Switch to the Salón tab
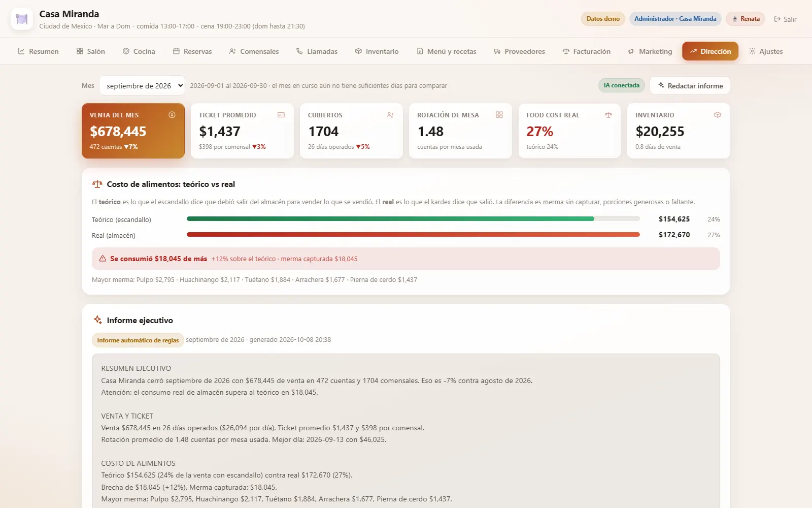Viewport: 812px width, 508px height. coord(91,51)
